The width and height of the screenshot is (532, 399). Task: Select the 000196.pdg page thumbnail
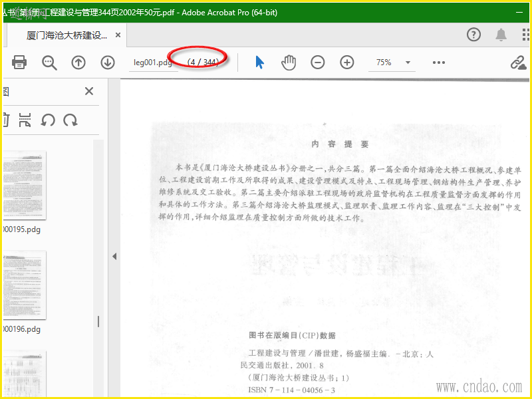tap(25, 285)
